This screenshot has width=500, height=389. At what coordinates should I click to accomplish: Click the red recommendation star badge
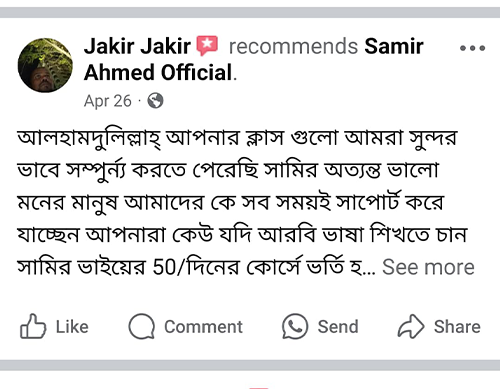(x=207, y=46)
